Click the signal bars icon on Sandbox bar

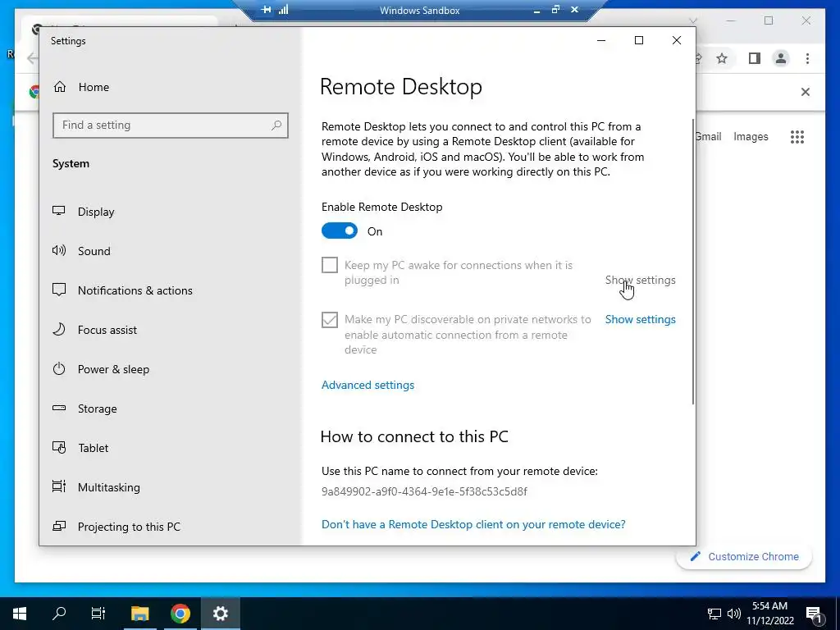coord(283,10)
